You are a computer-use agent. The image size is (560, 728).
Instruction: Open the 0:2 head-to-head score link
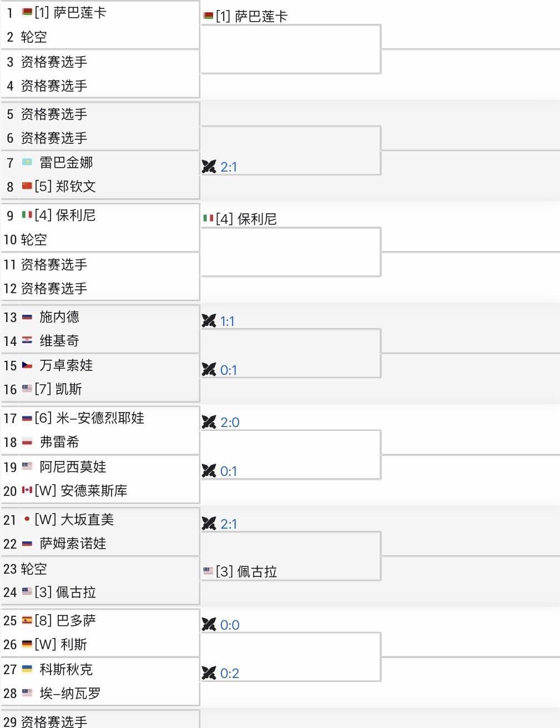(x=230, y=673)
